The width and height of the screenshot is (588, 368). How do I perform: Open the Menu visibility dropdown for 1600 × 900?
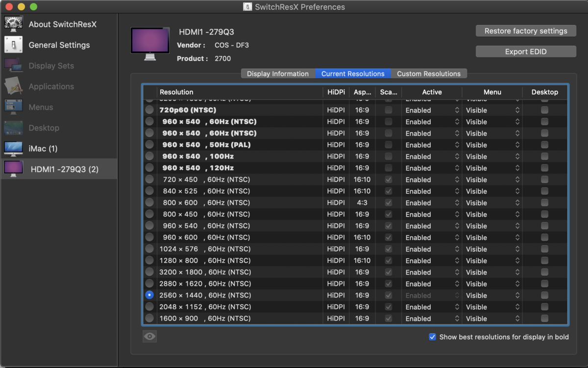[492, 319]
